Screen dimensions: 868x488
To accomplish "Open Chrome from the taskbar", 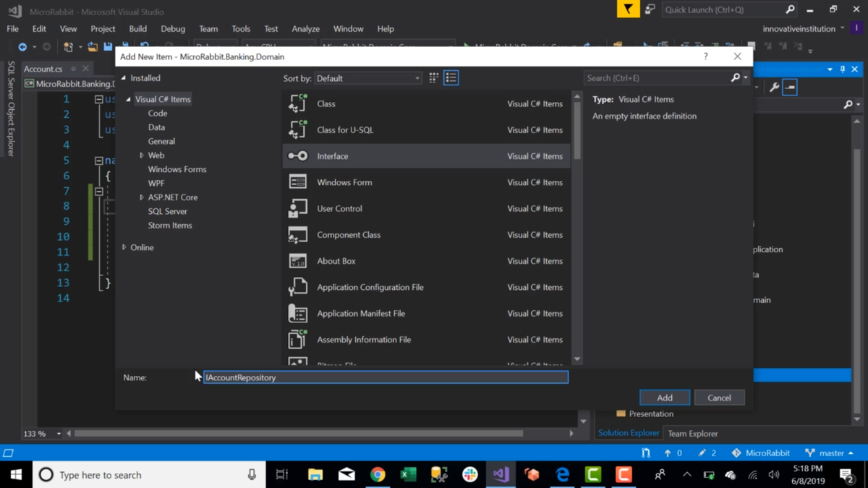I will 378,475.
